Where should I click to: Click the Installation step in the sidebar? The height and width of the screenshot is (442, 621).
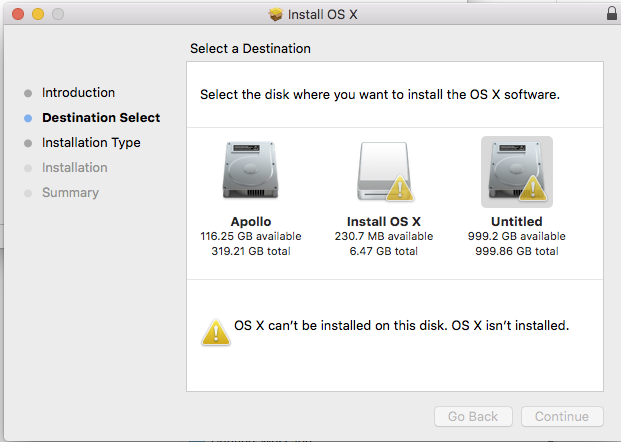pos(74,168)
